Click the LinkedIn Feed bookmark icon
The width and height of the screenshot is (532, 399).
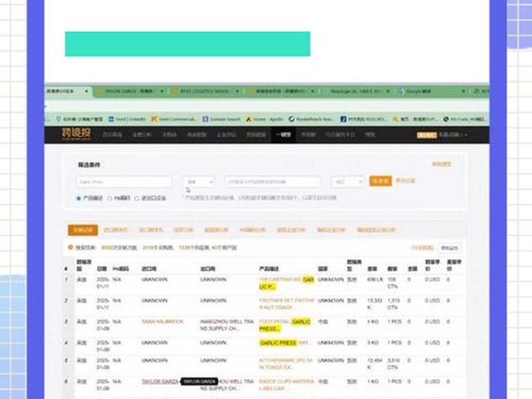pos(111,119)
